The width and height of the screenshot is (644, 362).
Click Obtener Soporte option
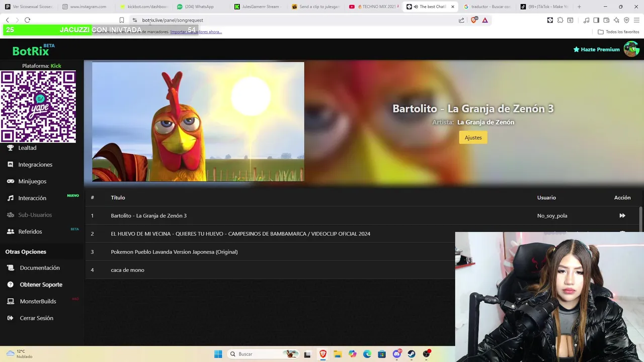click(41, 285)
